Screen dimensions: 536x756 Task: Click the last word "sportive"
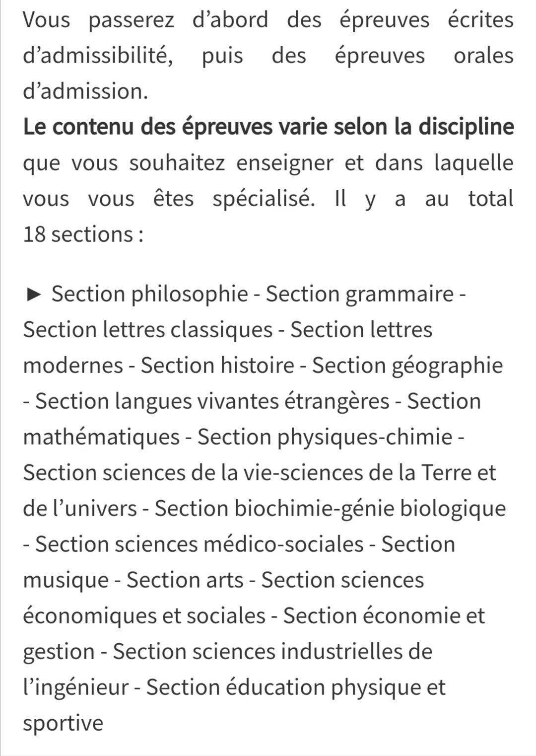(63, 723)
